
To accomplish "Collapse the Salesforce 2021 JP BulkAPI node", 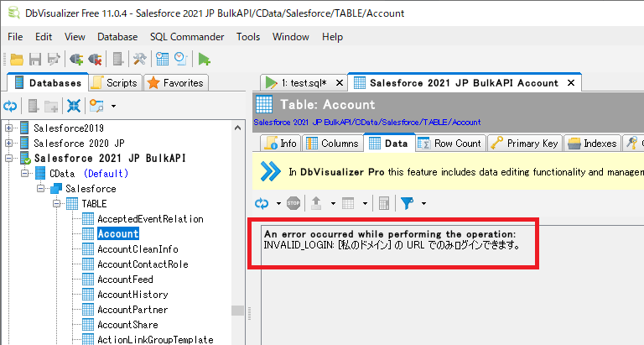I will tap(8, 158).
